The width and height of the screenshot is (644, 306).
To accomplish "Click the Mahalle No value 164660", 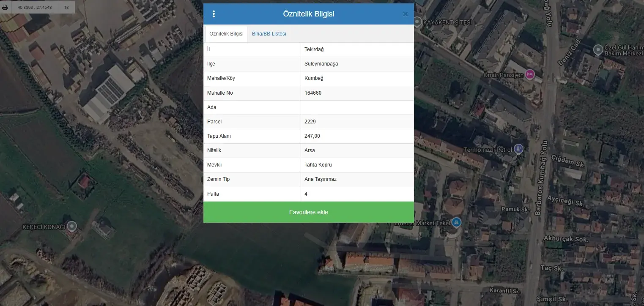I will click(357, 93).
